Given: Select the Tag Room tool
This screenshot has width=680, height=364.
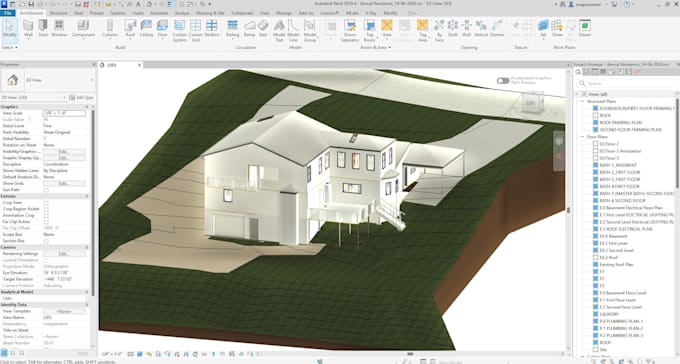Looking at the screenshot, I should [369, 30].
